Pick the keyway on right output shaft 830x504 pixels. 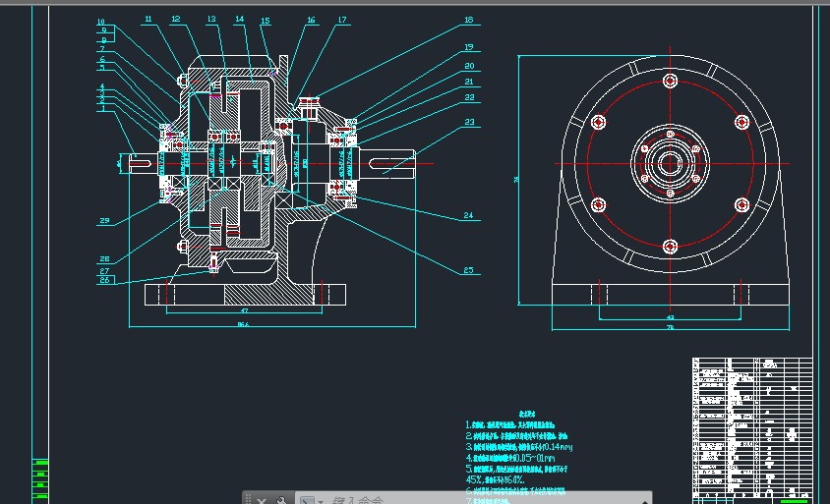pyautogui.click(x=391, y=163)
